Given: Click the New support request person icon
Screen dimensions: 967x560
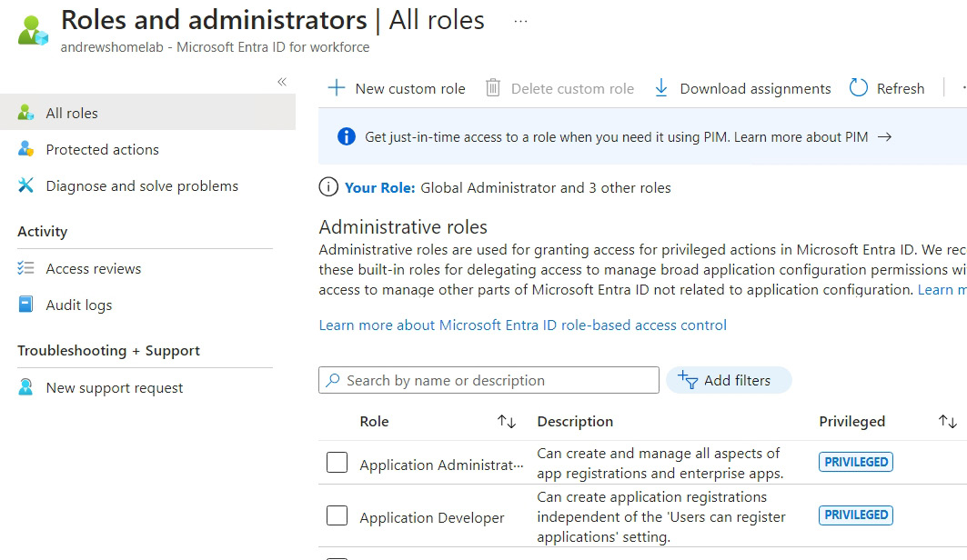Looking at the screenshot, I should click(x=25, y=387).
